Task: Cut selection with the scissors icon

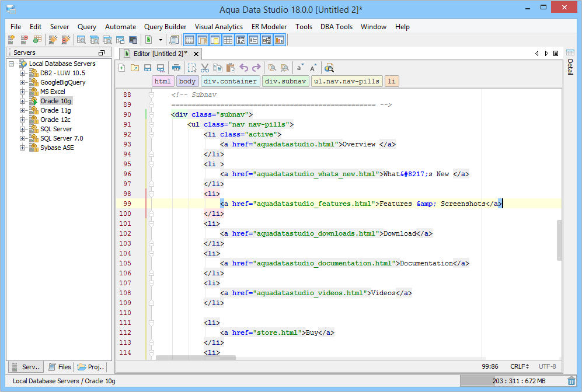Action: (x=205, y=68)
